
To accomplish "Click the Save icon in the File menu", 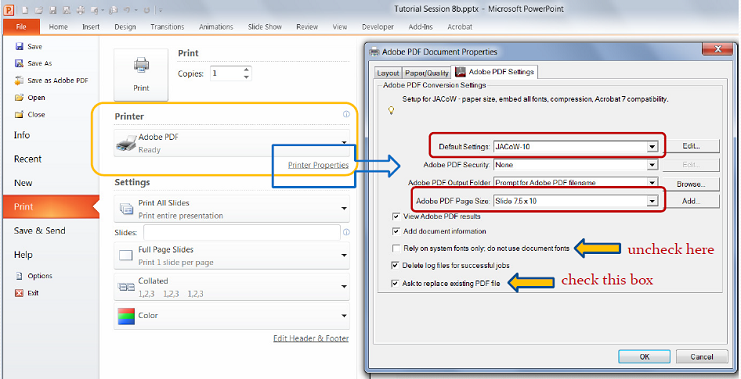I will tap(19, 46).
